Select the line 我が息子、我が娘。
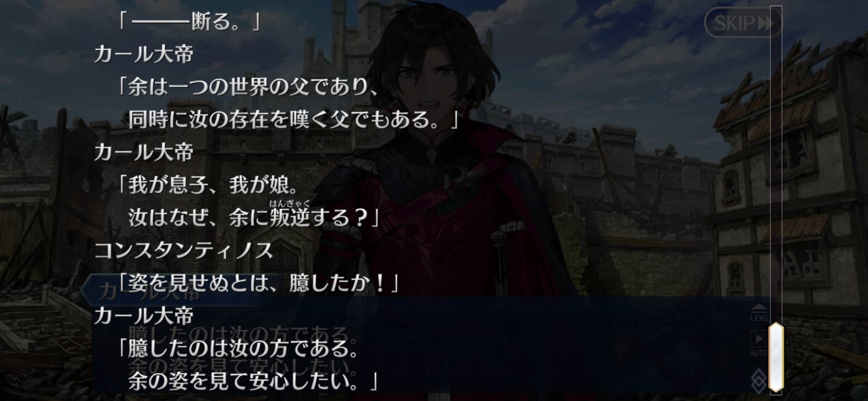 click(x=208, y=185)
